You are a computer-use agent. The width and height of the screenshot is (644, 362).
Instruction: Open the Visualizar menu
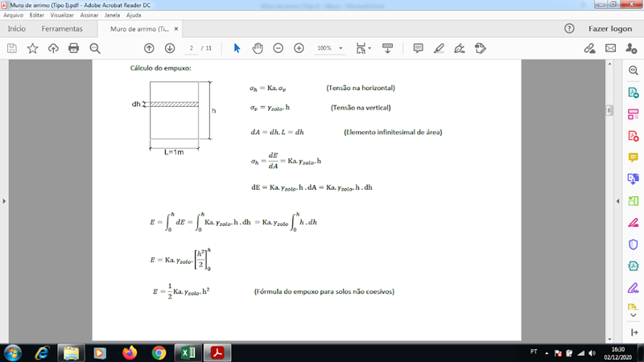(62, 15)
